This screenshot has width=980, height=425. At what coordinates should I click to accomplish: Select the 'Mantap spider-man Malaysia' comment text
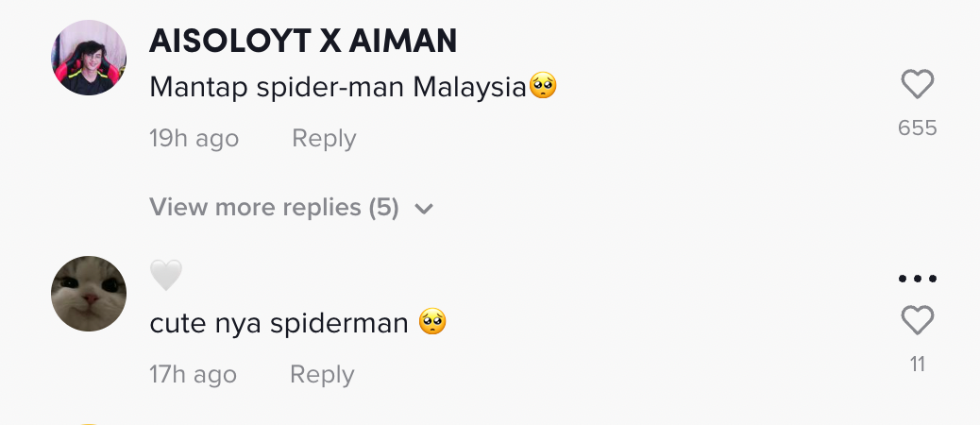(x=338, y=88)
